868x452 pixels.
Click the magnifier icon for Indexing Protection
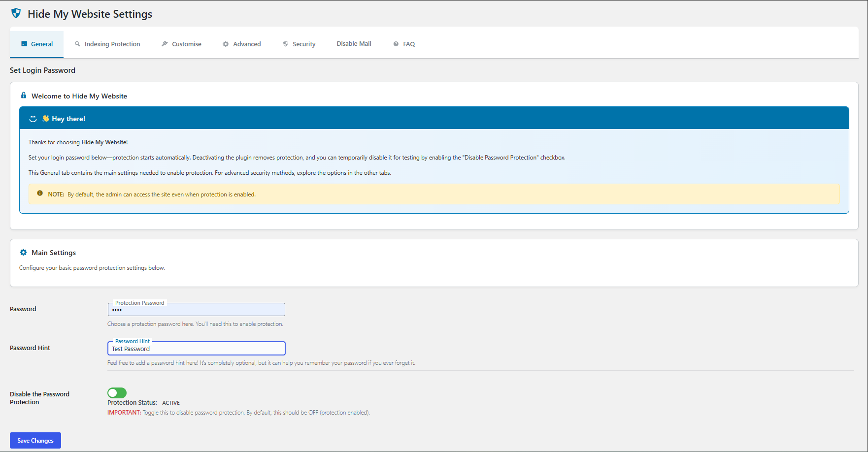[x=77, y=44]
